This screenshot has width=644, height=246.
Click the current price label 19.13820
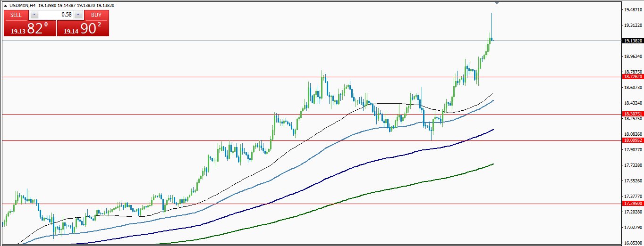point(633,41)
